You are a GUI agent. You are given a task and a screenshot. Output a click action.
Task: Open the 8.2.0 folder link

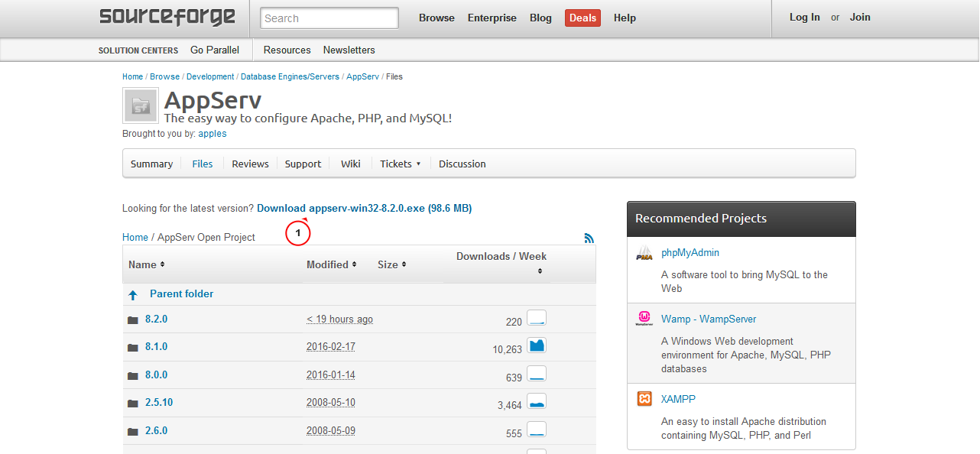point(156,319)
